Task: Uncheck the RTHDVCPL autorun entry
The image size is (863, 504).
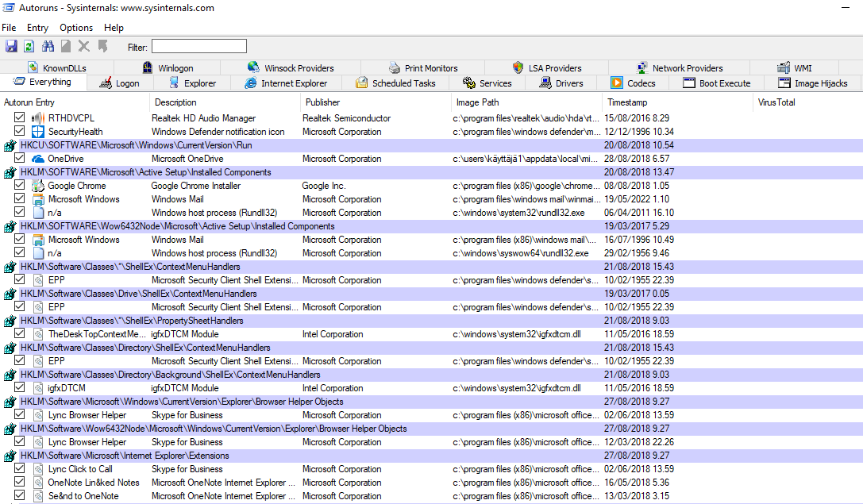Action: [x=19, y=117]
